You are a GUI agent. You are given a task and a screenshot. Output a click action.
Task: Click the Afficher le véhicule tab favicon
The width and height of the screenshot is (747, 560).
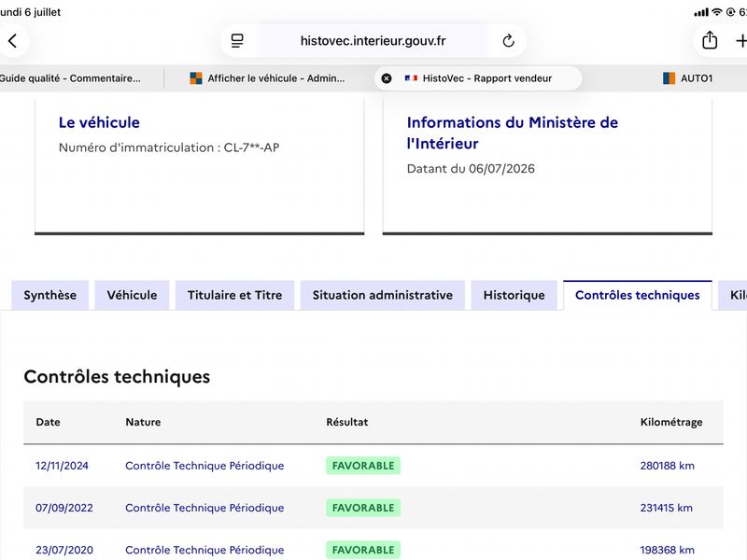196,78
